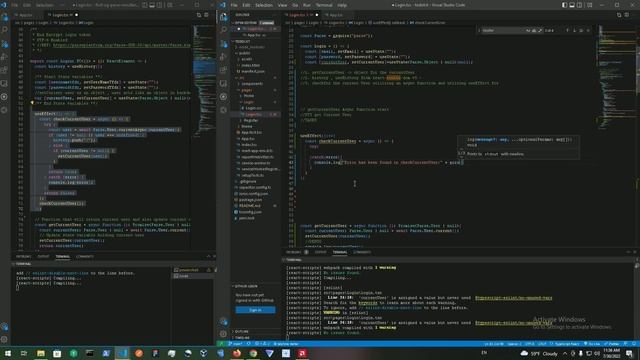Click errors and warnings count in status bar

coord(262,344)
